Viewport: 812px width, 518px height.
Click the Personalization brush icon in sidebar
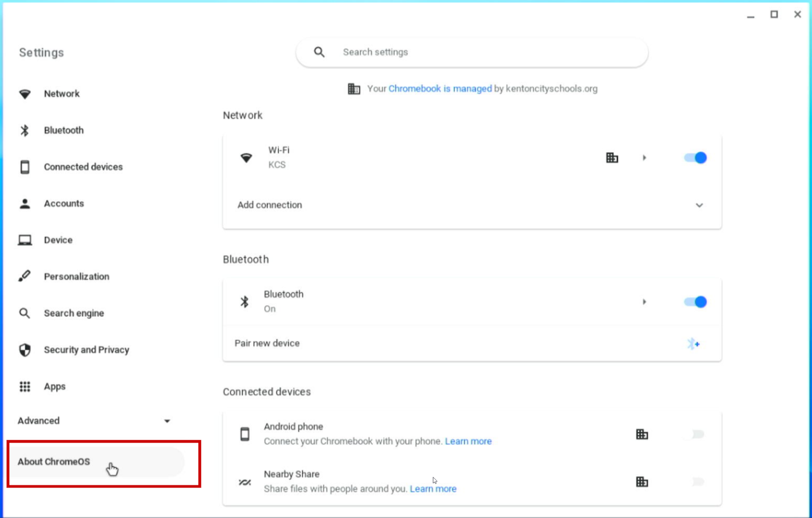point(25,276)
